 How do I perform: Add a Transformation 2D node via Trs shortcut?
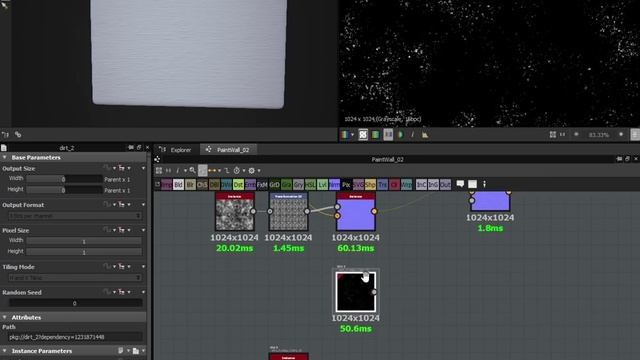[x=382, y=185]
